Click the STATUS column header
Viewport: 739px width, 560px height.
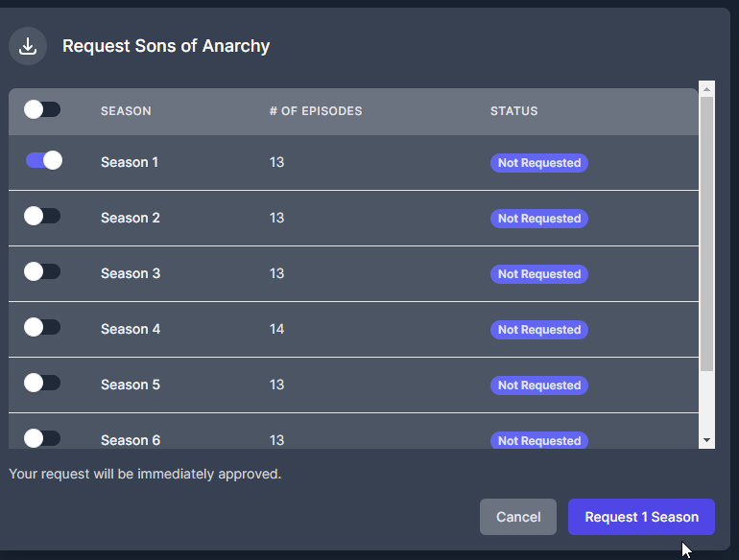pos(513,111)
